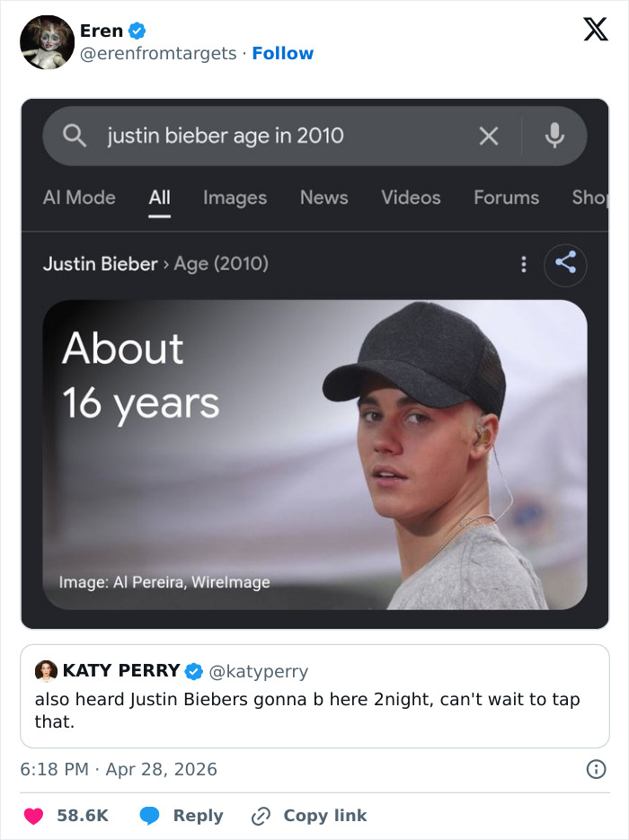This screenshot has height=840, width=629.
Task: Open the three-dot overflow menu on the result card
Action: coord(523,265)
